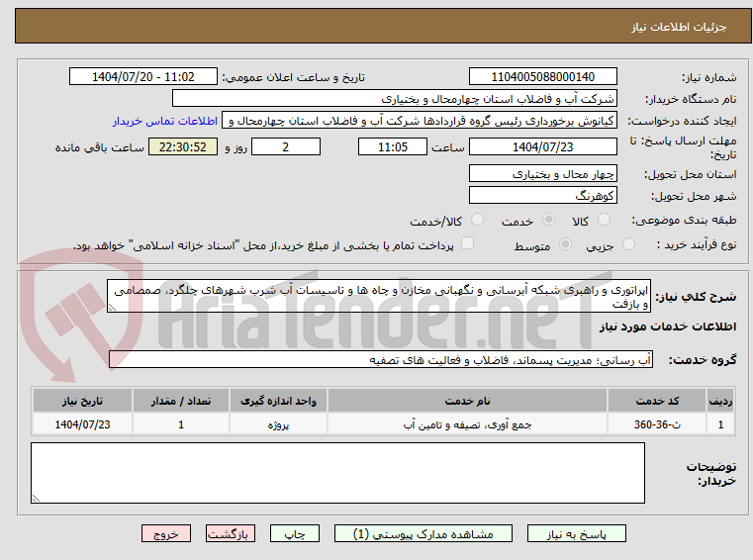
Task: Select the جزیی purchase type radio
Action: 628,244
